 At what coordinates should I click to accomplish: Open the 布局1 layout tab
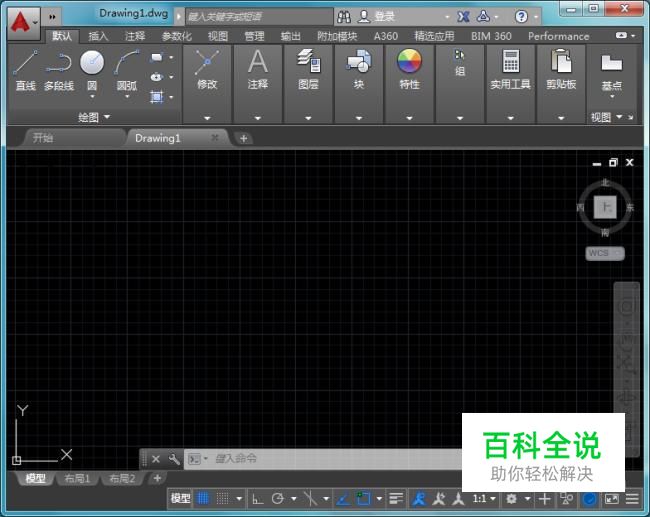[77, 479]
